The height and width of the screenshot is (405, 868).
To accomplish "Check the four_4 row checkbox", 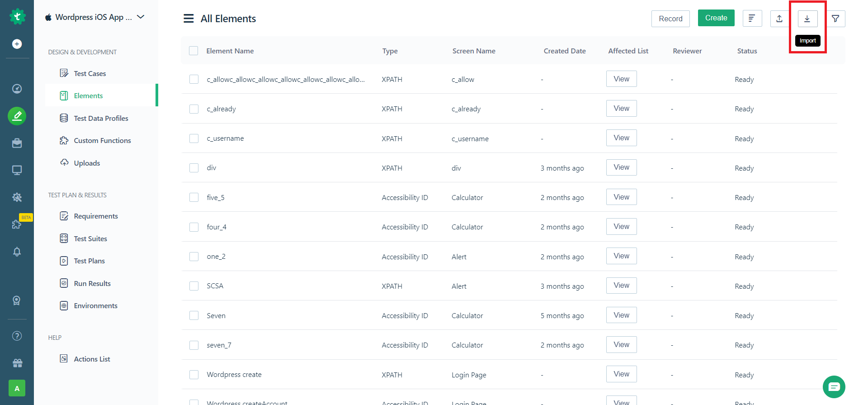I will [194, 227].
